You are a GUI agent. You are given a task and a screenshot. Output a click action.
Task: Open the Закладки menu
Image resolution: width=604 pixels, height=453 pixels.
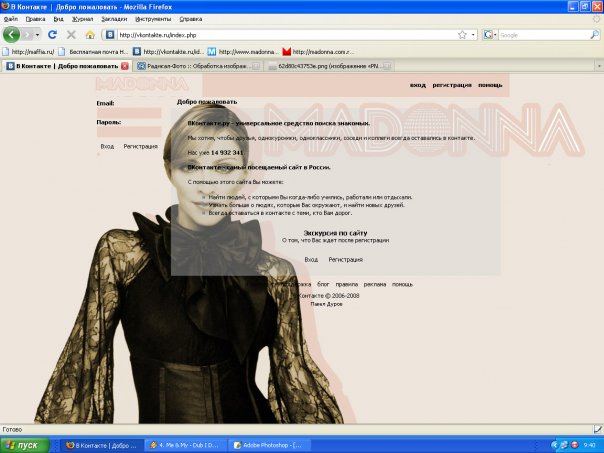tap(114, 19)
